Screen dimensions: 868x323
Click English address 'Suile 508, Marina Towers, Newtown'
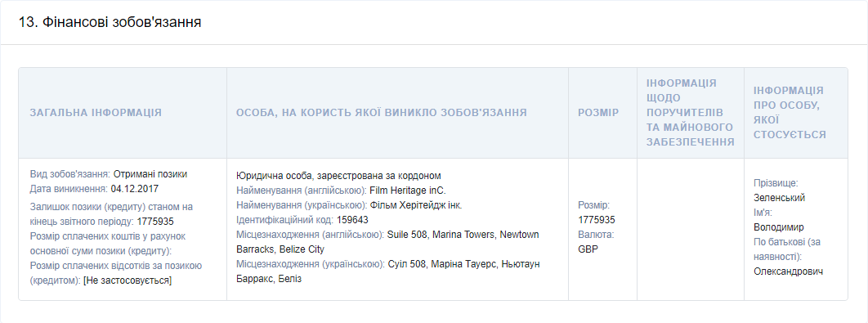tap(463, 235)
